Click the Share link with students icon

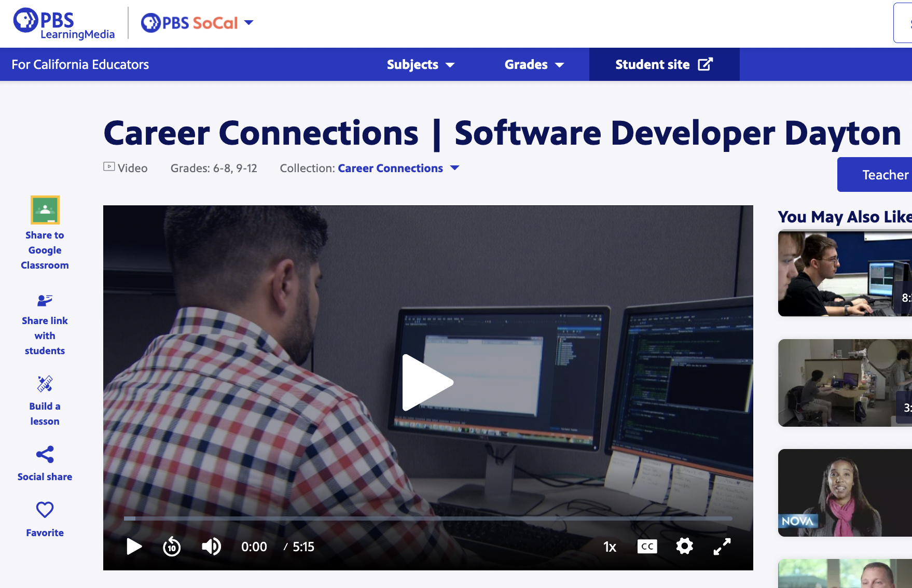click(45, 300)
